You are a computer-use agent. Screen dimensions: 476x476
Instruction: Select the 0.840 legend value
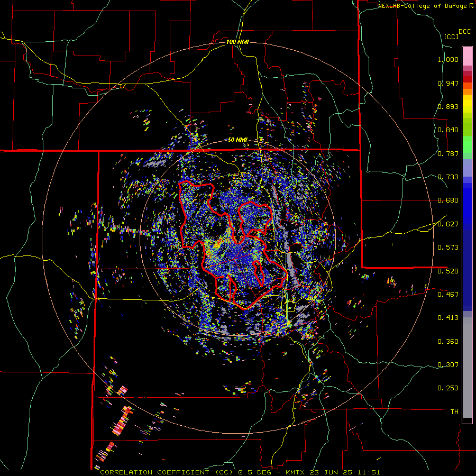click(448, 130)
